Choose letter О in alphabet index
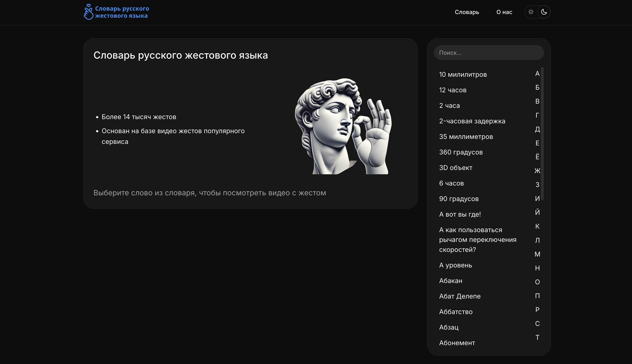Screen dimensions: 632x364 tap(537, 282)
